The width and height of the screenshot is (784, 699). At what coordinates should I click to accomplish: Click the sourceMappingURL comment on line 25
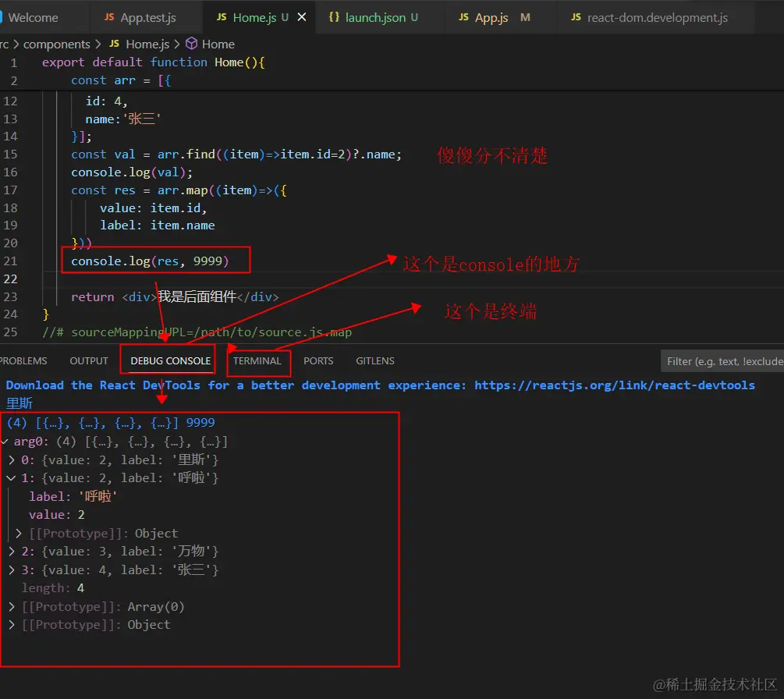[197, 332]
